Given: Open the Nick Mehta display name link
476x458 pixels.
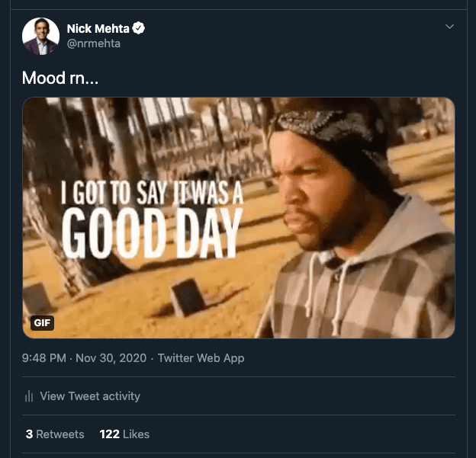Looking at the screenshot, I should [x=98, y=29].
